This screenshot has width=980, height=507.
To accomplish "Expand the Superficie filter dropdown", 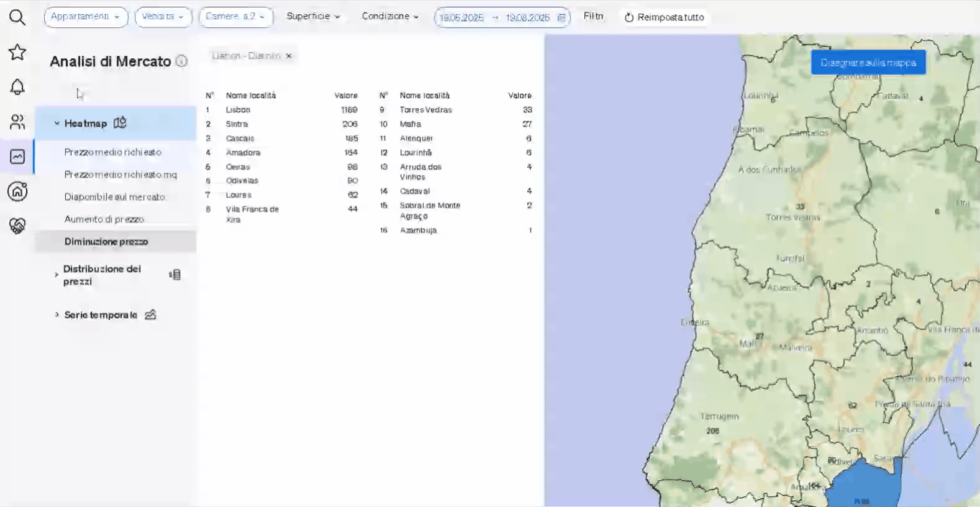I will (313, 16).
